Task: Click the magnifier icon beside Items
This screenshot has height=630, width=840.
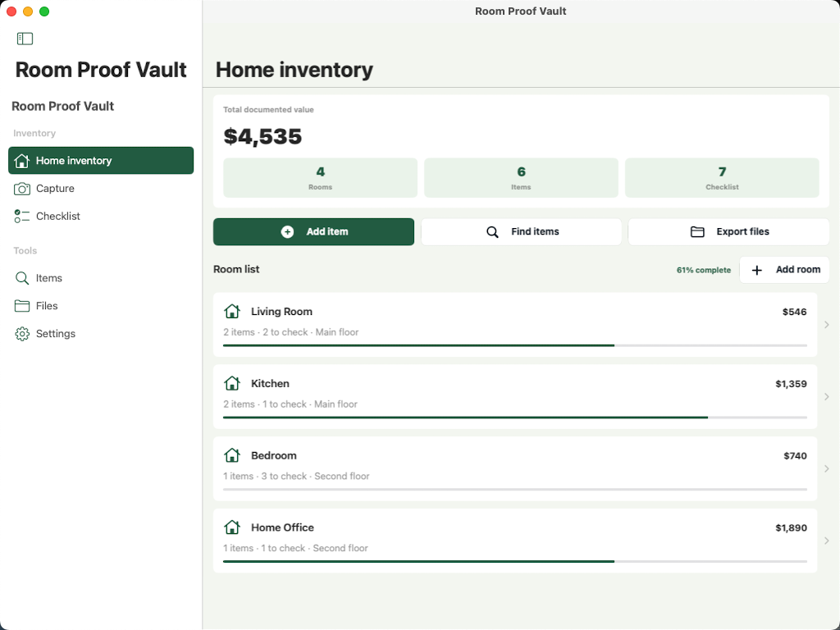Action: 22,278
